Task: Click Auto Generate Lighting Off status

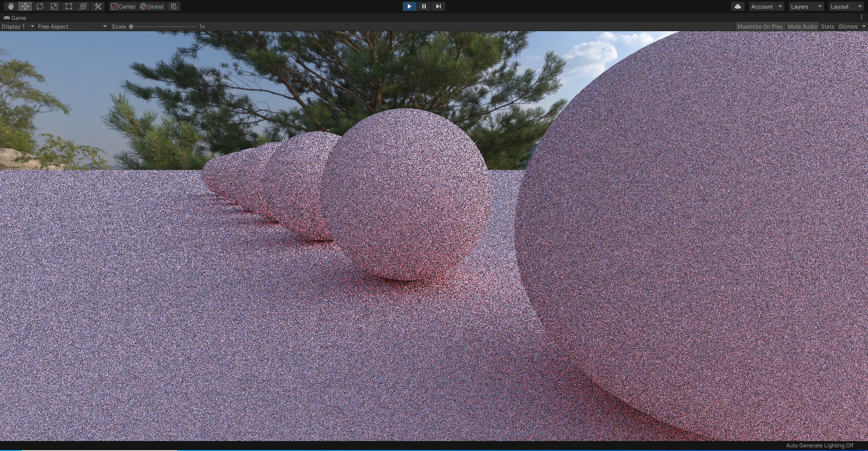Action: (x=820, y=446)
